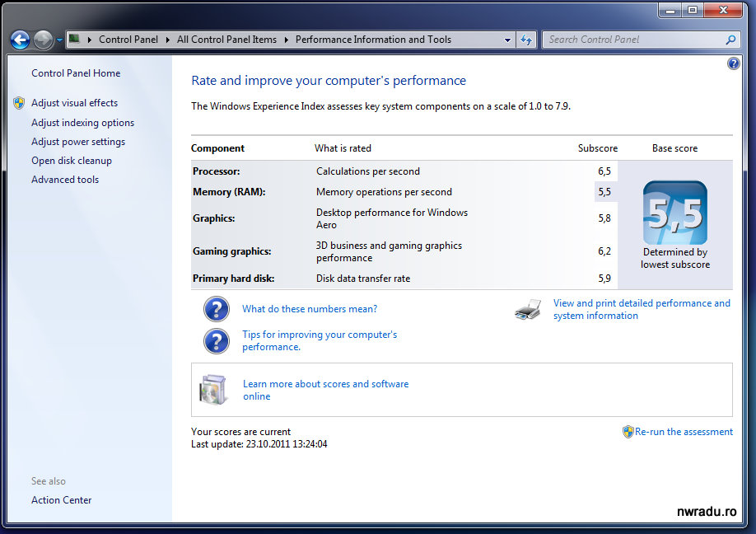Click the shield icon beside Re-run the assessment
Viewport: 756px width, 534px height.
tap(628, 432)
